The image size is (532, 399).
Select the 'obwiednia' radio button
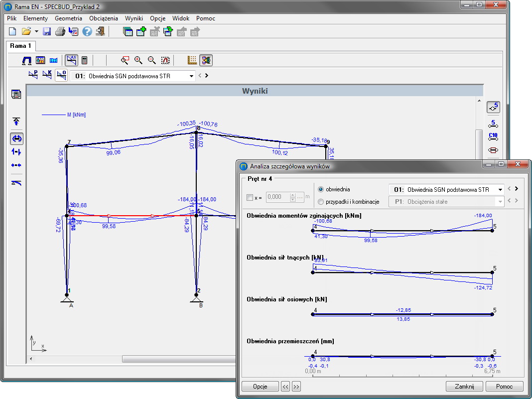pyautogui.click(x=321, y=189)
